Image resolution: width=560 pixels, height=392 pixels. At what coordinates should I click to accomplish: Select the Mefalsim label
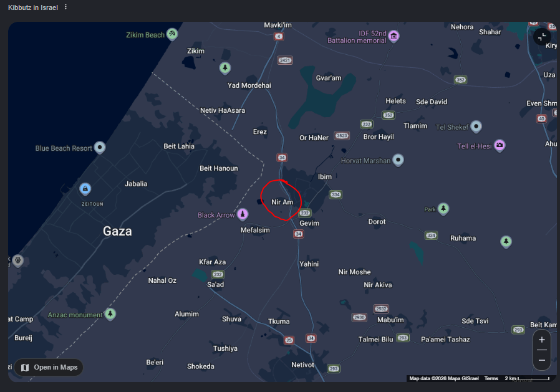(x=255, y=230)
